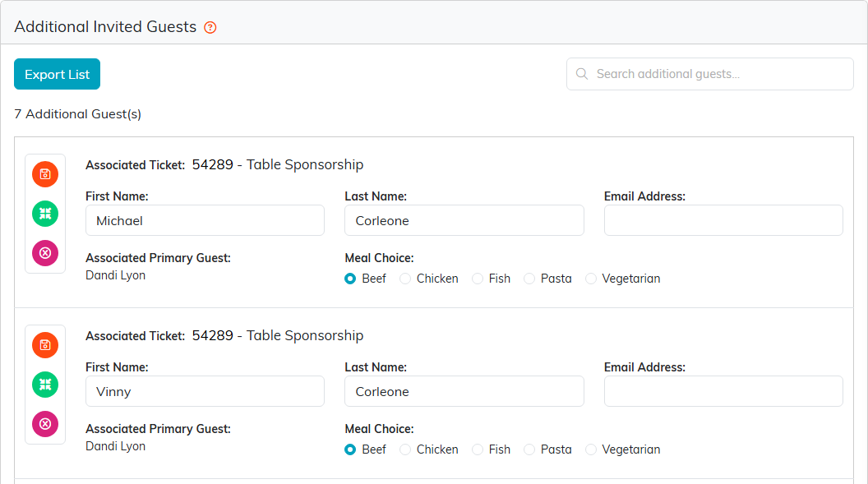This screenshot has height=484, width=868.
Task: Export the additional guest list
Action: (57, 74)
